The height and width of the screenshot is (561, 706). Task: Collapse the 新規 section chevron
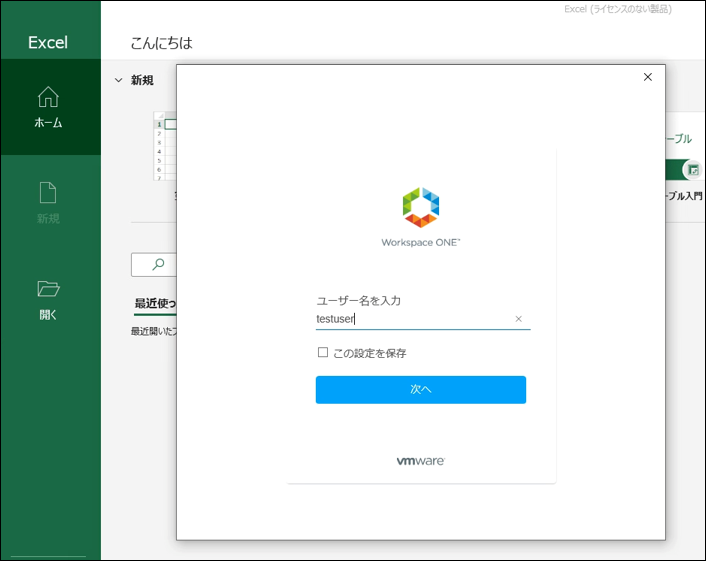click(x=118, y=80)
